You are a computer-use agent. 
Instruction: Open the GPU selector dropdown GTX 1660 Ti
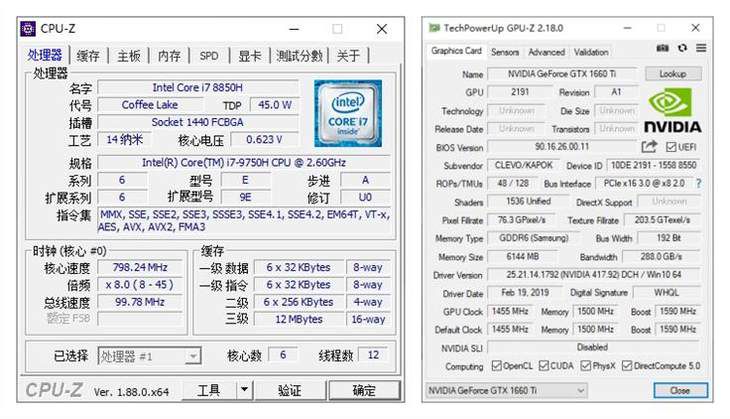507,390
